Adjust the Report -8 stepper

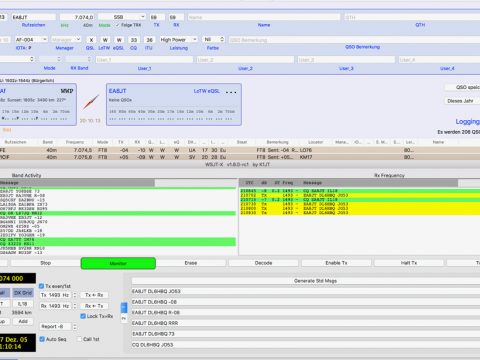click(75, 327)
